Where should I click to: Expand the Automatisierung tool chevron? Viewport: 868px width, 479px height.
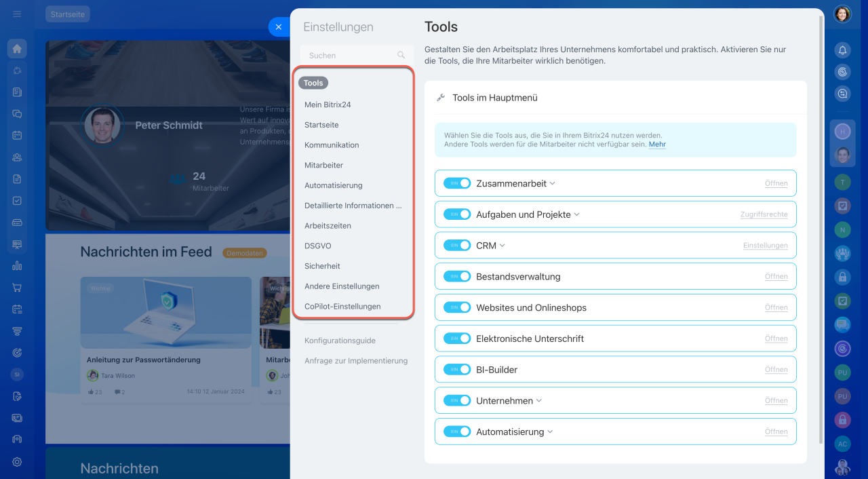551,432
